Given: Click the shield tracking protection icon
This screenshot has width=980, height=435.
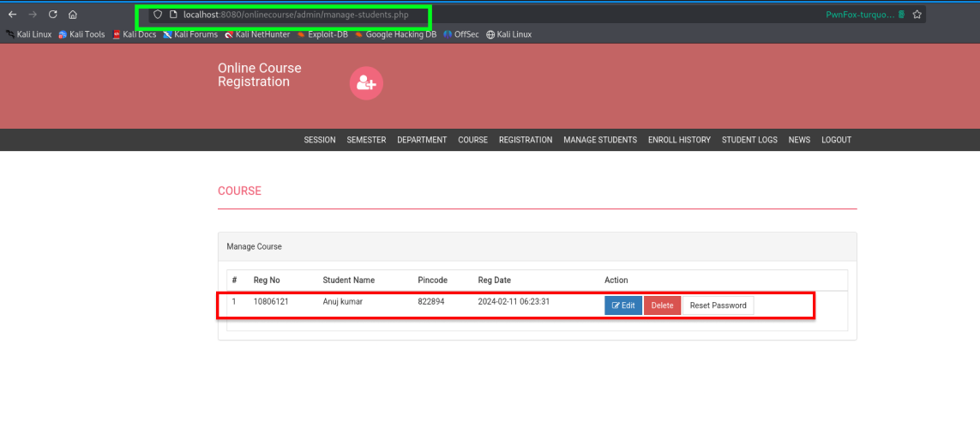Looking at the screenshot, I should click(x=158, y=15).
